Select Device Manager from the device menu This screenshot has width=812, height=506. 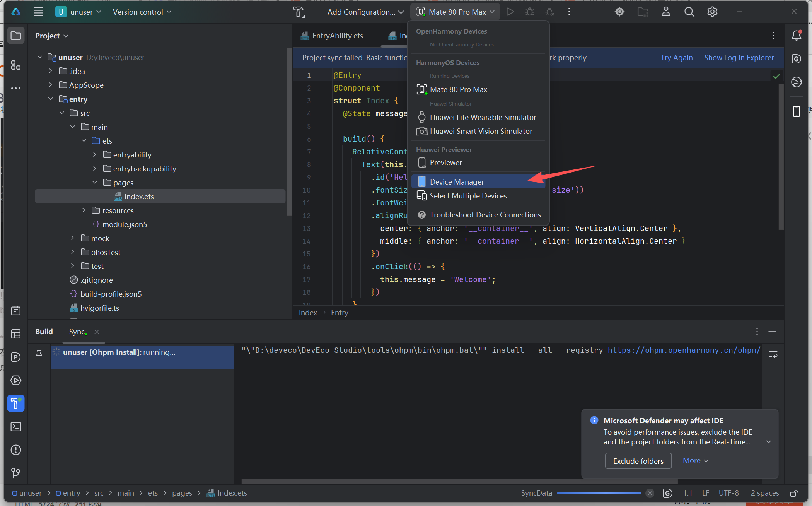[x=456, y=182]
